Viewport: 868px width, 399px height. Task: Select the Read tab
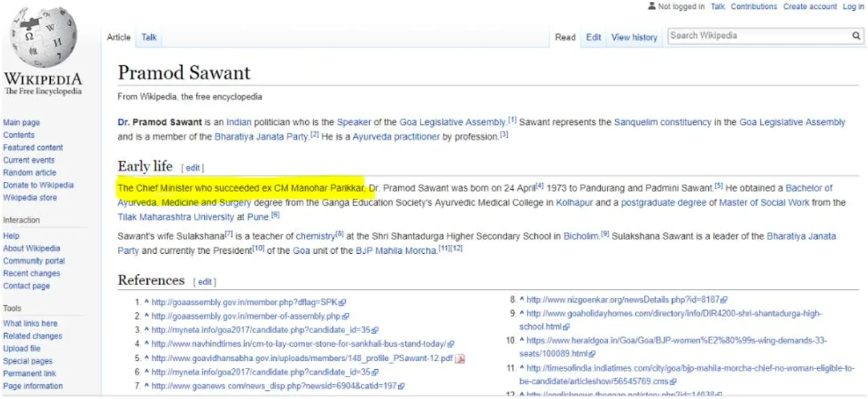(565, 37)
